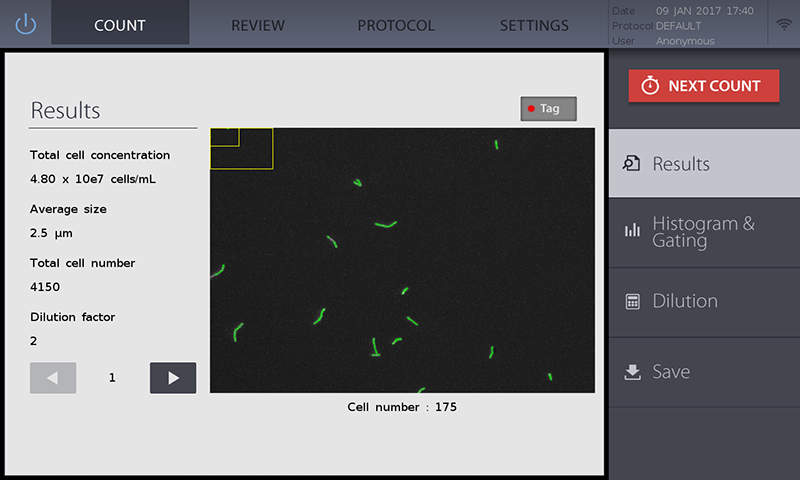Click the Protocol 'DEFAULT' field
Image resolution: width=800 pixels, height=480 pixels.
pos(678,26)
